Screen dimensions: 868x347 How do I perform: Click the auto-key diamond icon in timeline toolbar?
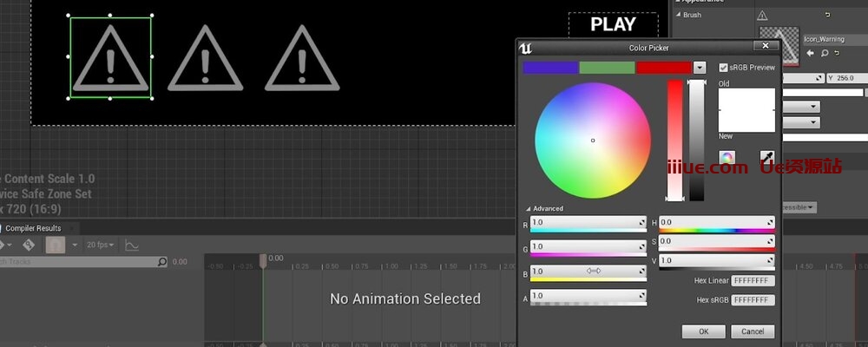[x=29, y=246]
